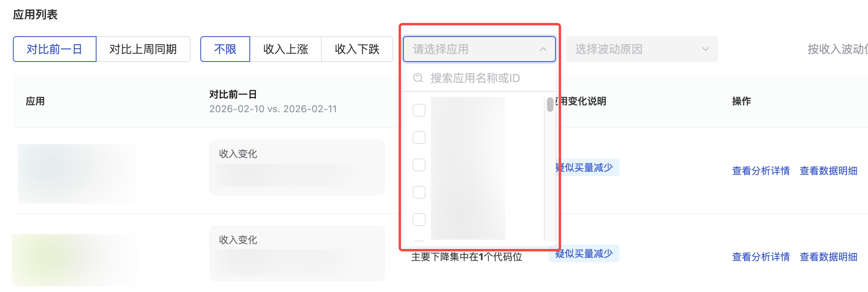Click the chevron on fluctuation reason dropdown
This screenshot has width=868, height=292.
706,49
